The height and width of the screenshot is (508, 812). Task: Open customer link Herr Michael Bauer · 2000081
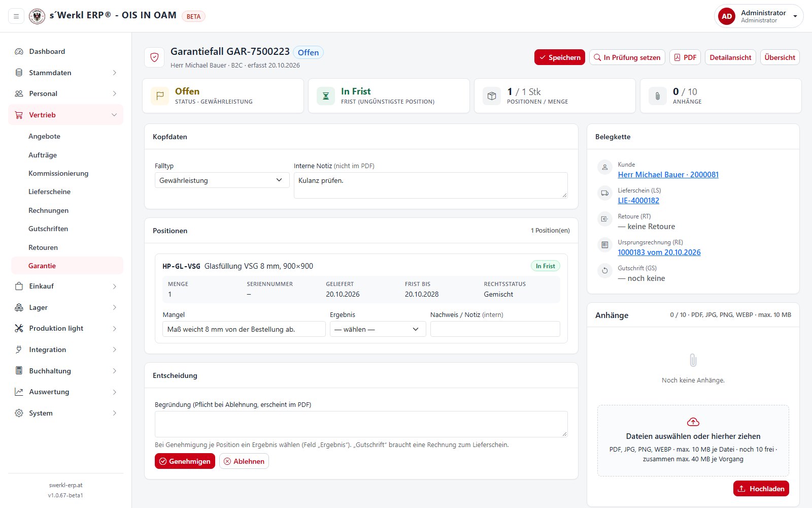point(668,175)
